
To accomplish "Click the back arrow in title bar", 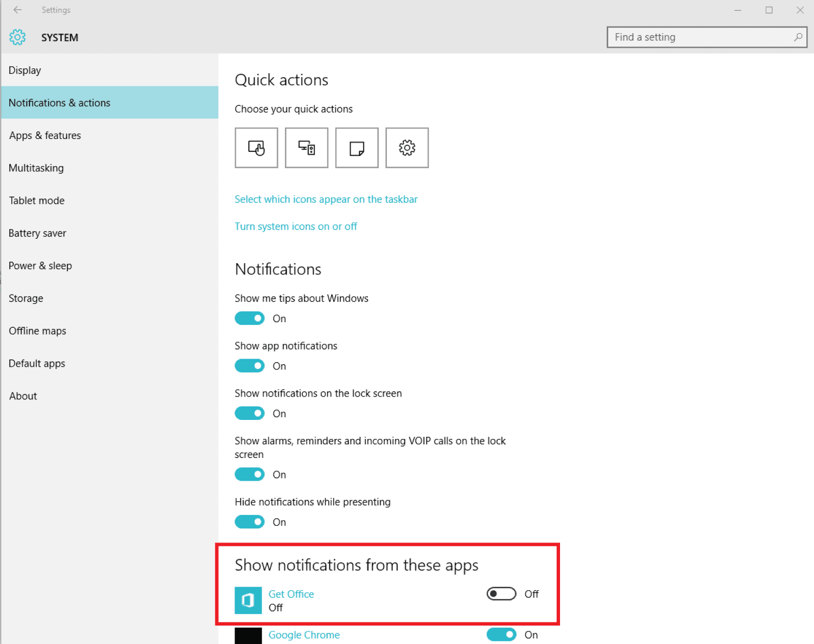I will click(x=17, y=10).
